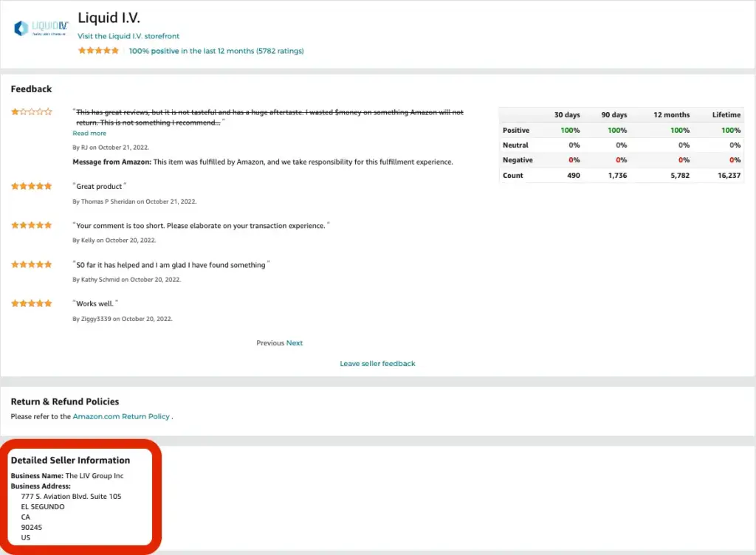Viewport: 756px width, 555px height.
Task: Click the Business Address label
Action: point(41,486)
